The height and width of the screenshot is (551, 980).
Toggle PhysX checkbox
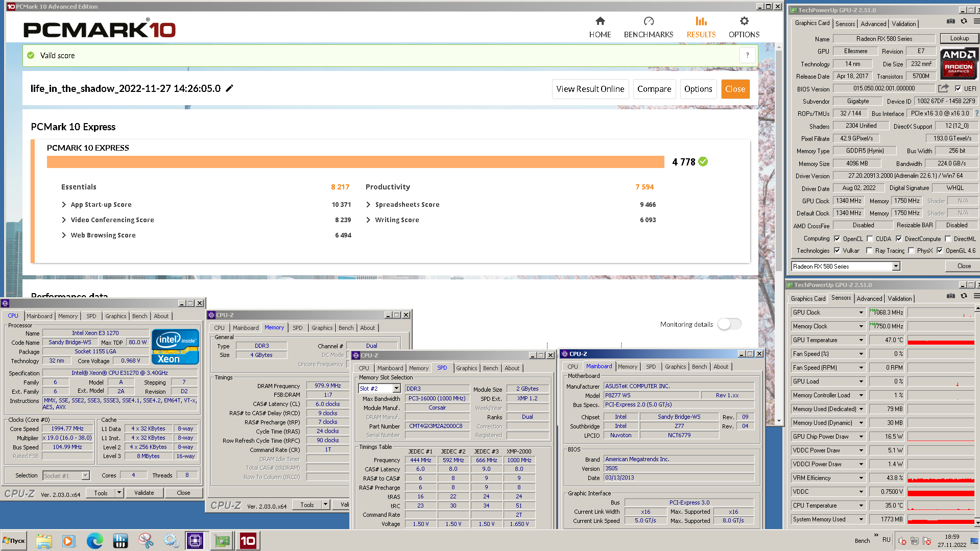tap(911, 250)
